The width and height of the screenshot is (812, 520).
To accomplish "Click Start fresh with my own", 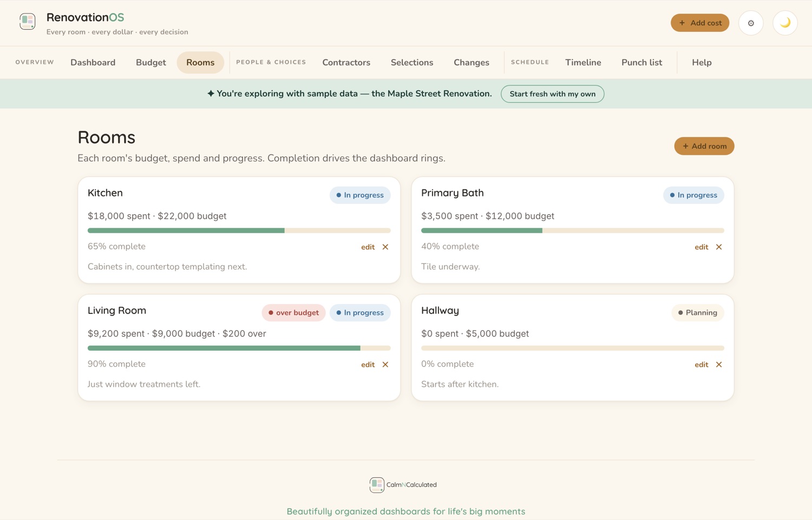I will (x=552, y=94).
